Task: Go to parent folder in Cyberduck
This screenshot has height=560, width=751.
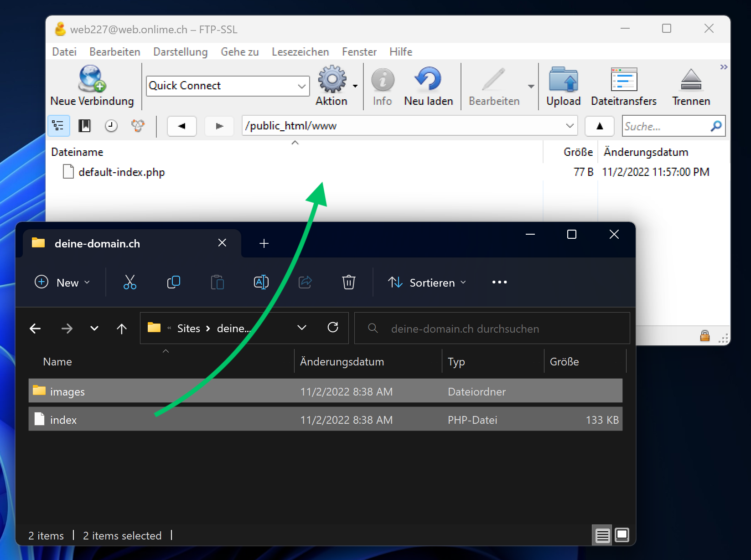Action: (600, 126)
